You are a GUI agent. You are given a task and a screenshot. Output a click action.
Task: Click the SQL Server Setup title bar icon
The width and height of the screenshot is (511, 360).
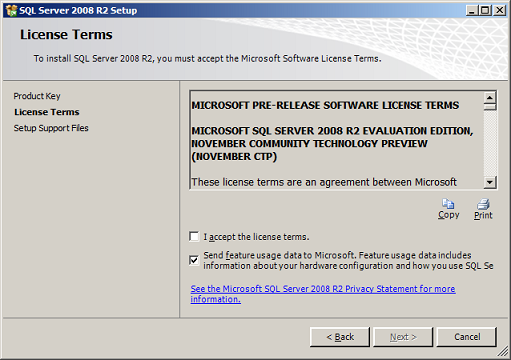[11, 11]
